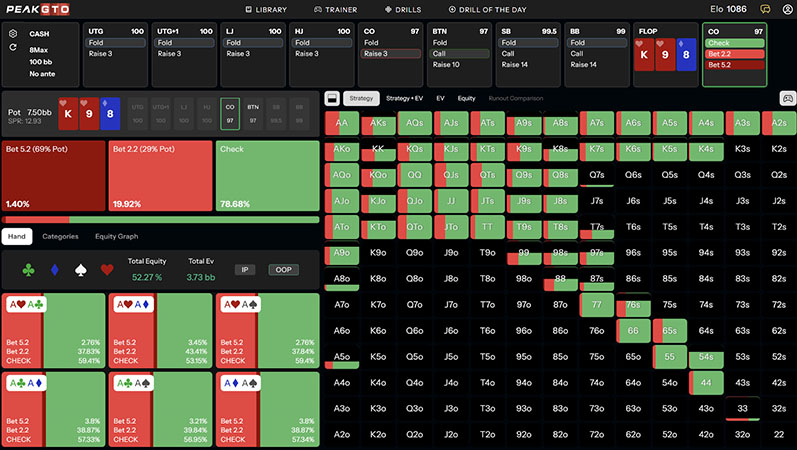Click the red heart suit filter icon
The image size is (797, 450).
(107, 270)
